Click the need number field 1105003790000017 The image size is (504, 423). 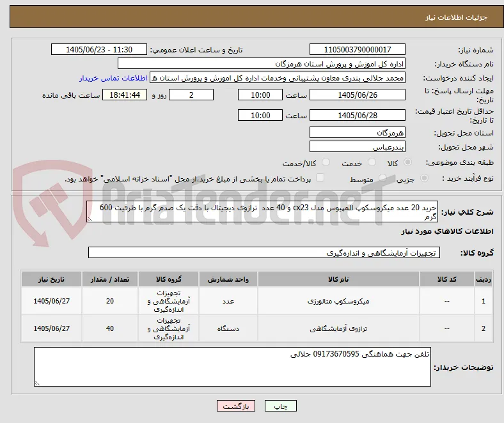[358, 49]
